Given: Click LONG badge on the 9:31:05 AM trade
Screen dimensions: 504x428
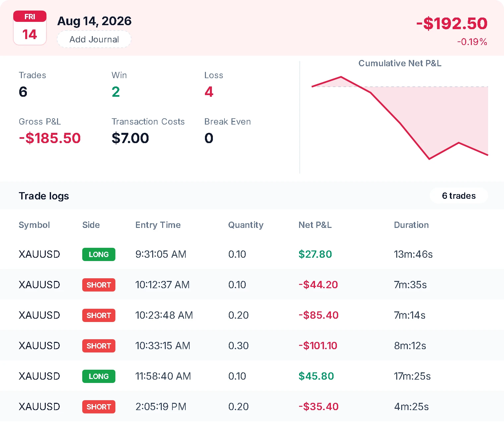Looking at the screenshot, I should click(x=99, y=254).
